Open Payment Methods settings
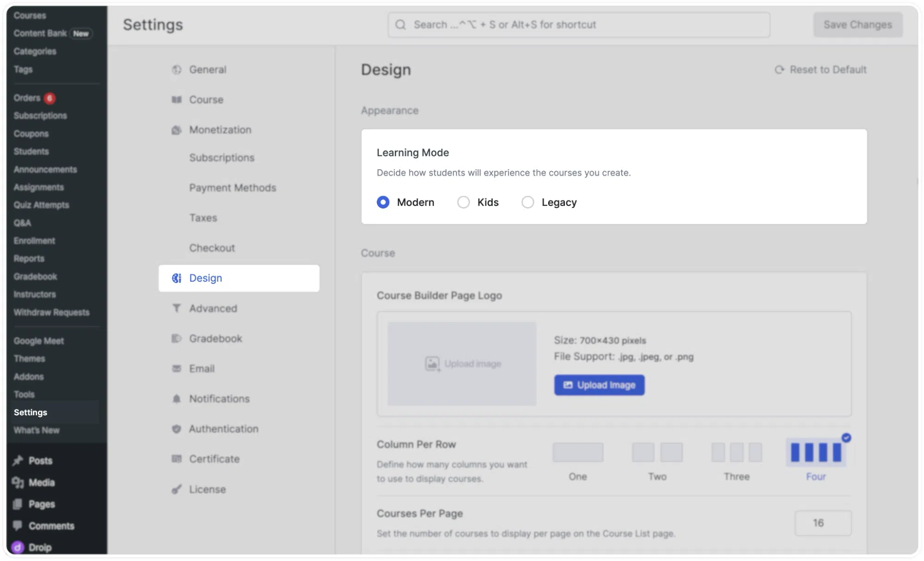Screen dimensions: 924x561 point(233,188)
